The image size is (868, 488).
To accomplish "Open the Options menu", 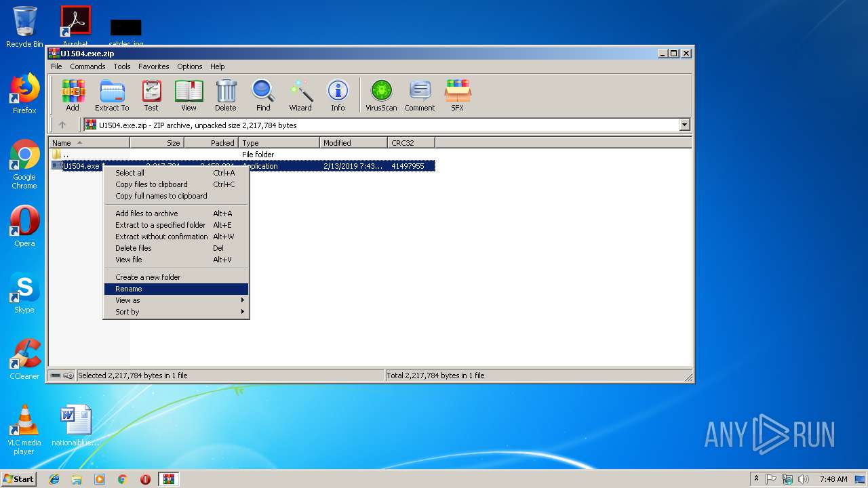I will 190,66.
